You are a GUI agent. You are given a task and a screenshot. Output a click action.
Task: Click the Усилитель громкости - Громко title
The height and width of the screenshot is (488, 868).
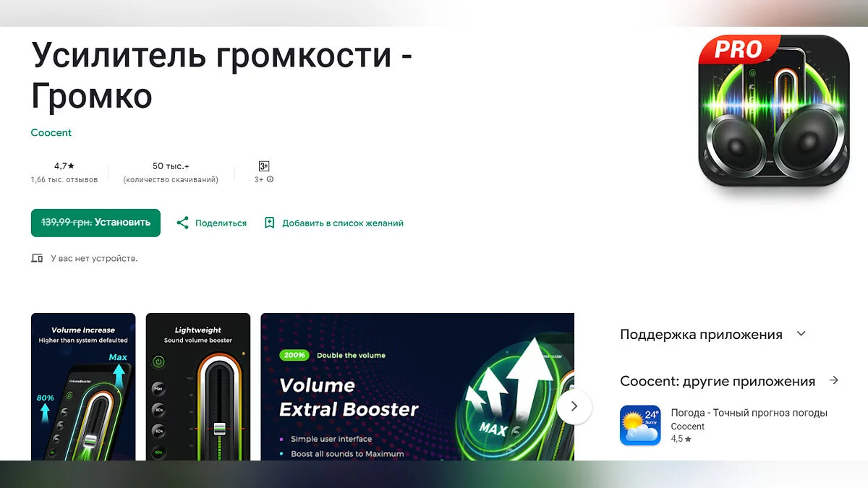221,75
